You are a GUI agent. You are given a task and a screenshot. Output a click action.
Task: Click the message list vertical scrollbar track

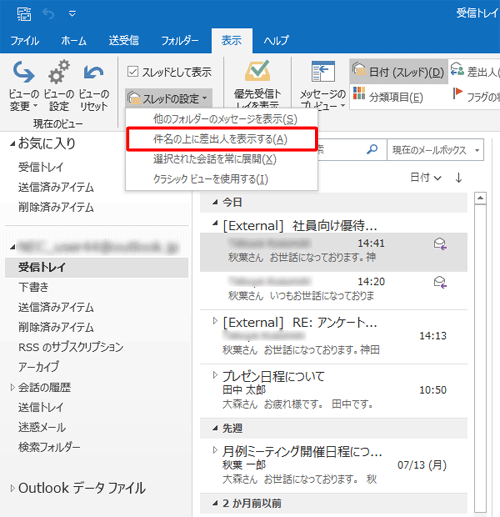pos(480,359)
